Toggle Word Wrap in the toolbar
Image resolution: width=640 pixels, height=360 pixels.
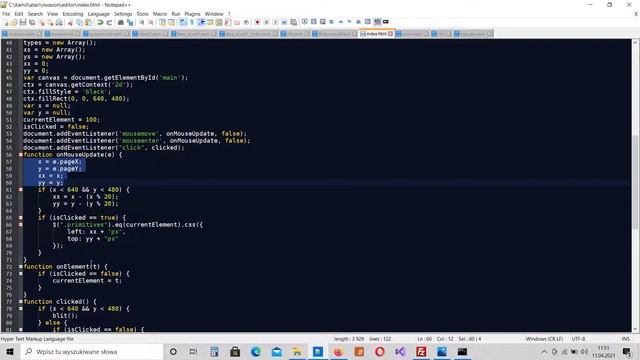tap(182, 22)
